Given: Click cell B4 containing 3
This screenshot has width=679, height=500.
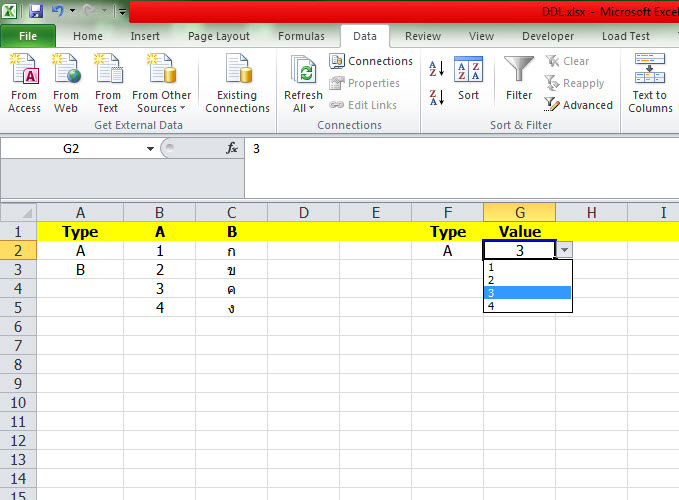Looking at the screenshot, I should [160, 288].
